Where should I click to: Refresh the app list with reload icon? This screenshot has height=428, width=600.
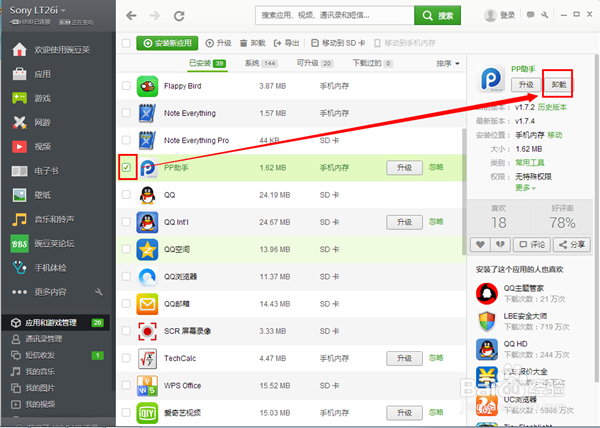click(x=179, y=16)
